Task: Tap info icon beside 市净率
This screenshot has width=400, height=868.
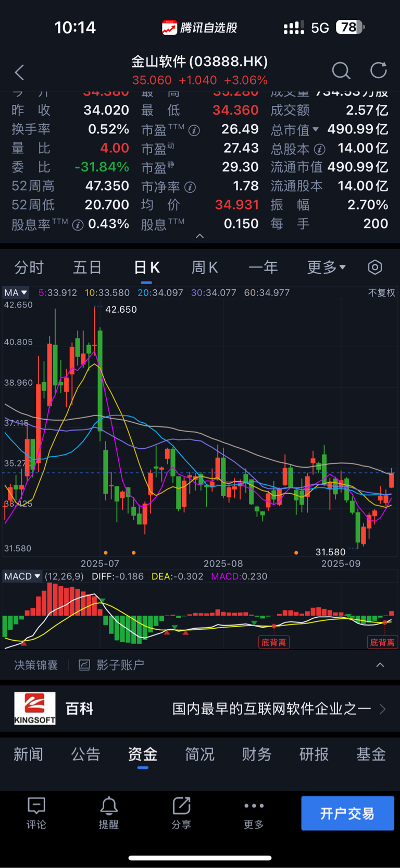Action: tap(190, 187)
